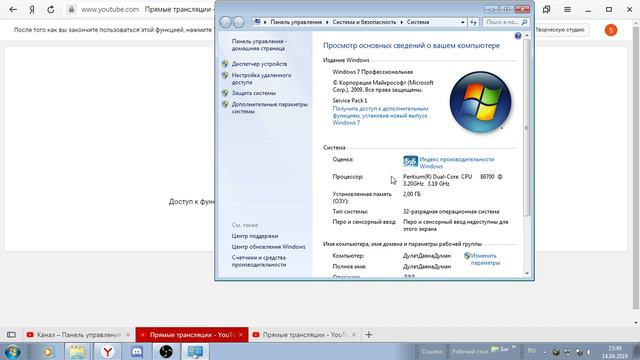Click the Ссылки taskbar toolbar
The width and height of the screenshot is (640, 360).
[431, 351]
